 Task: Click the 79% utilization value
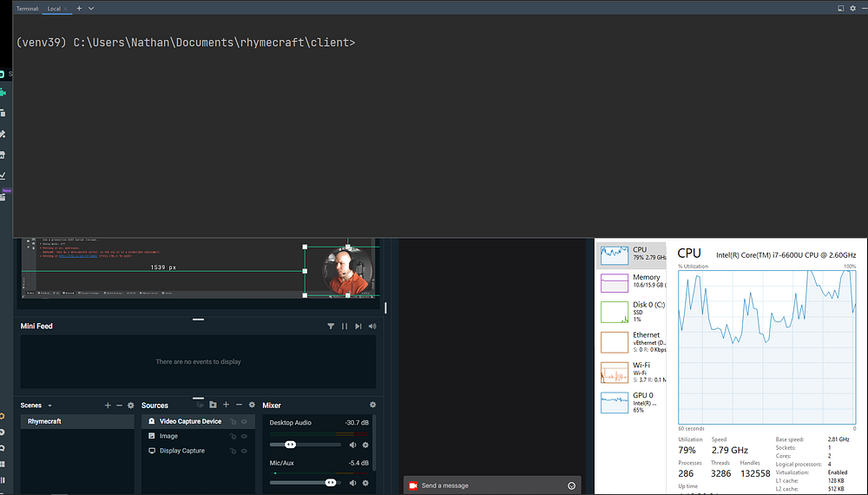coord(687,450)
